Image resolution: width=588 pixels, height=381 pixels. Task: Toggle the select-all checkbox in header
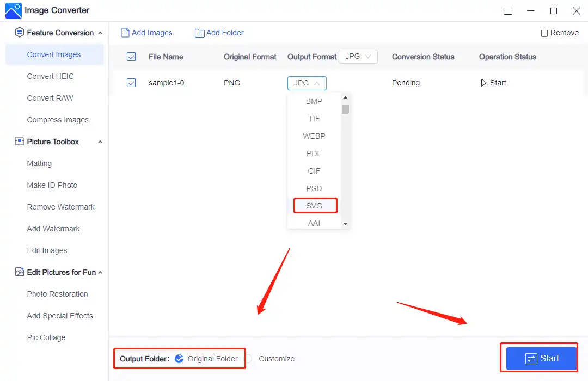[x=131, y=57]
